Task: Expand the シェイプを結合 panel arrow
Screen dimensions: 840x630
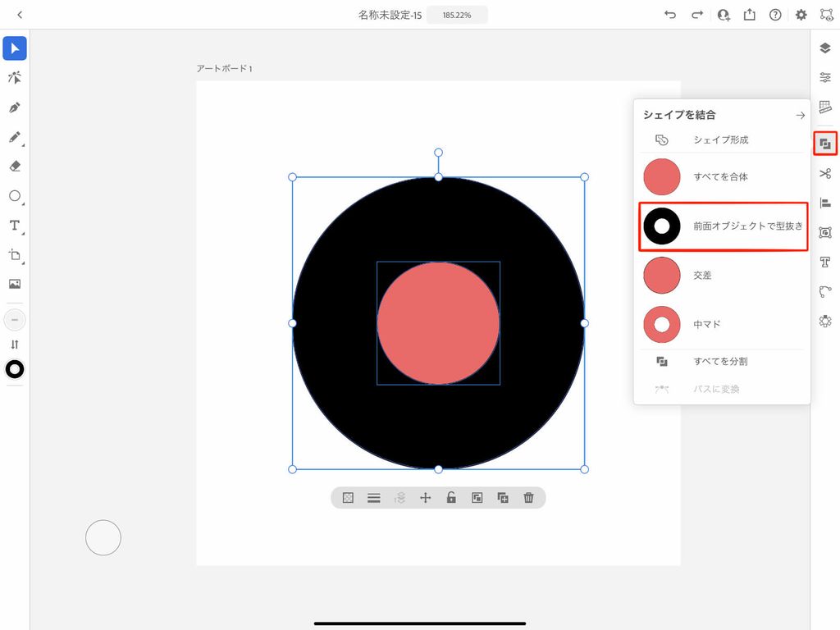Action: click(800, 115)
